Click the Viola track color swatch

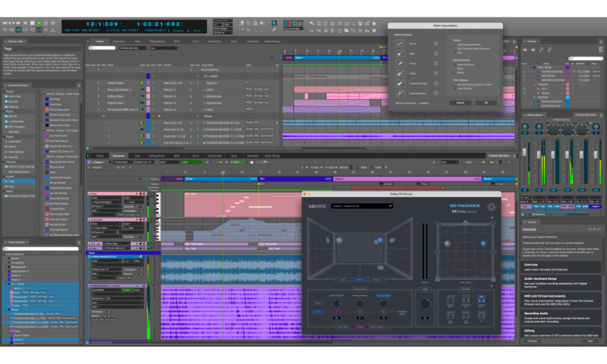click(148, 90)
